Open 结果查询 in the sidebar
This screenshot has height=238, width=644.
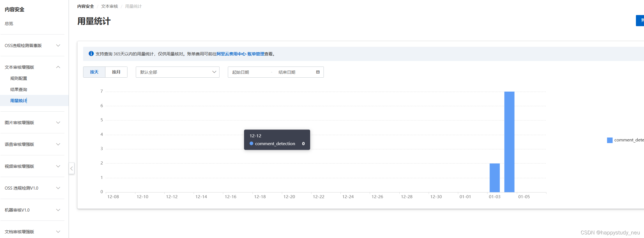pos(19,89)
